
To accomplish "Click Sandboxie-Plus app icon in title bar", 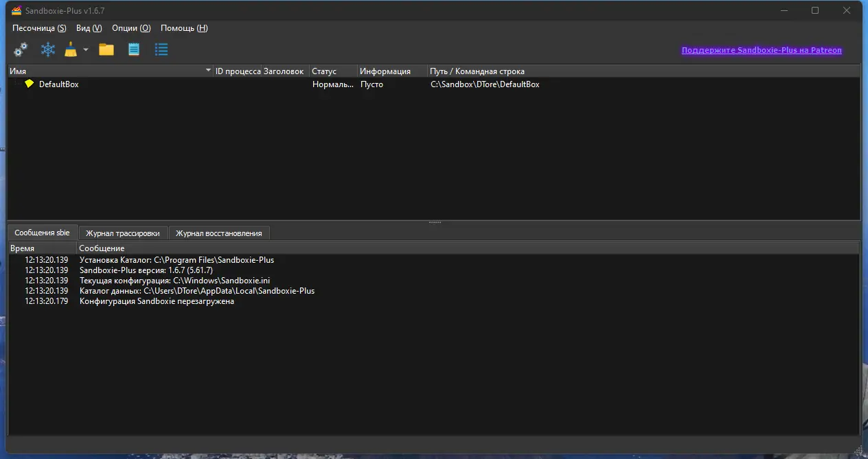I will pyautogui.click(x=16, y=10).
